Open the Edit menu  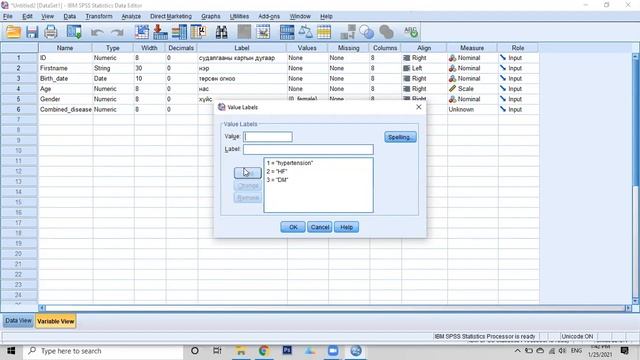[x=27, y=16]
